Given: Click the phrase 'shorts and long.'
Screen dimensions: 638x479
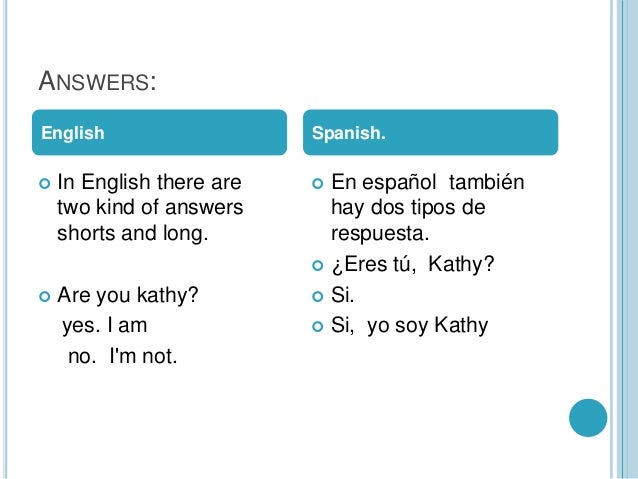Looking at the screenshot, I should 133,234.
